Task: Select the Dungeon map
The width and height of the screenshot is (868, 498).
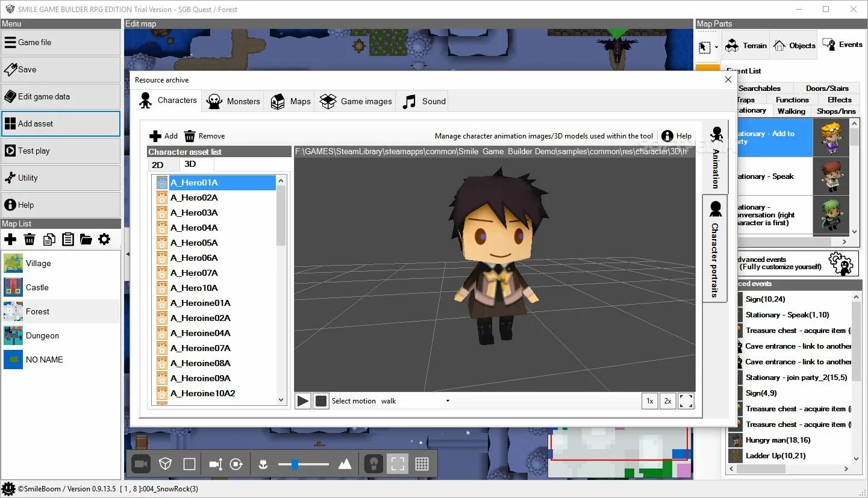Action: tap(61, 335)
